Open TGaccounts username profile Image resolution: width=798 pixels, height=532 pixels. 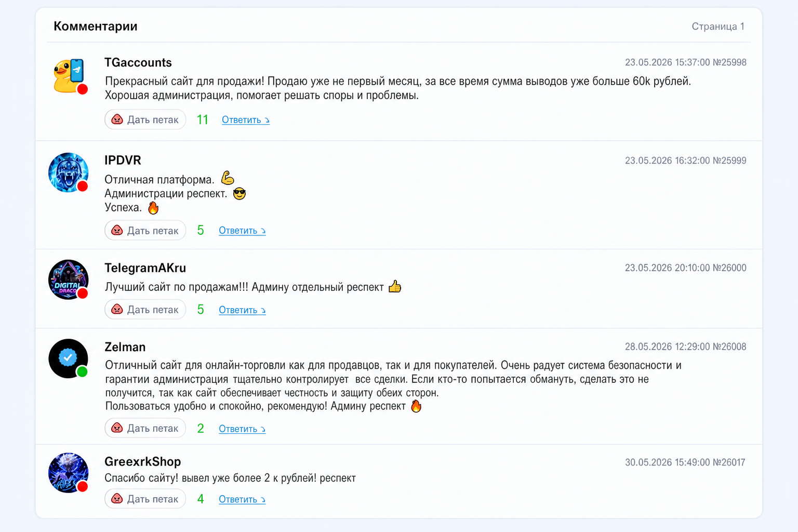[138, 62]
